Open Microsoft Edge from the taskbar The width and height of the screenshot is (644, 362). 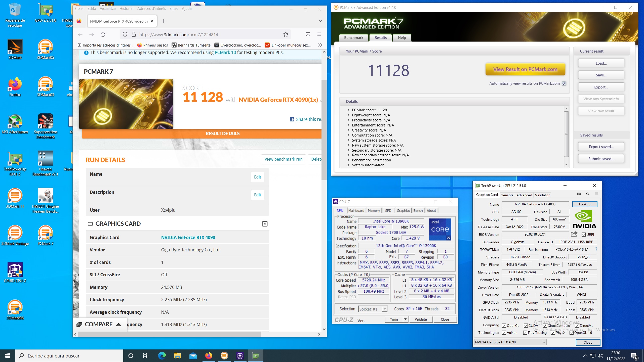click(x=162, y=355)
